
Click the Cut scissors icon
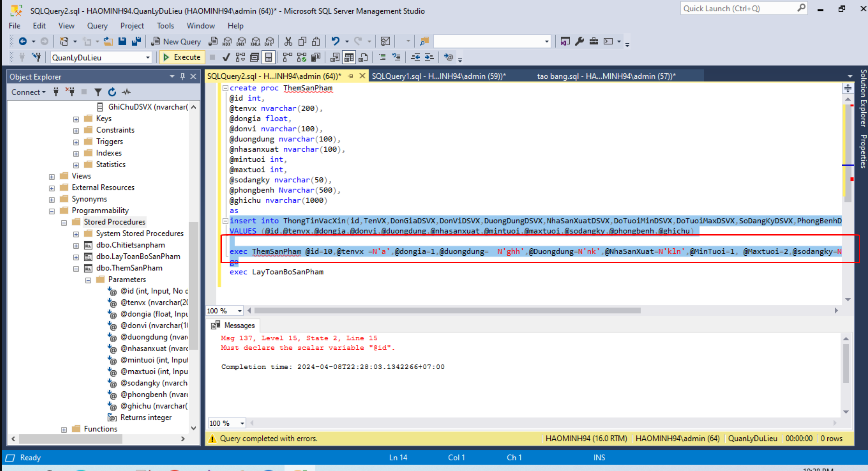point(288,42)
